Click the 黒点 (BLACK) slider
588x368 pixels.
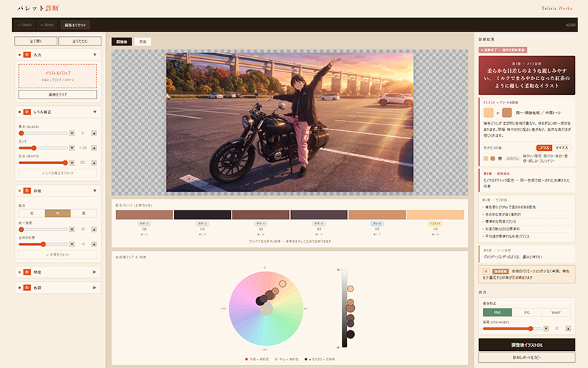pyautogui.click(x=43, y=133)
